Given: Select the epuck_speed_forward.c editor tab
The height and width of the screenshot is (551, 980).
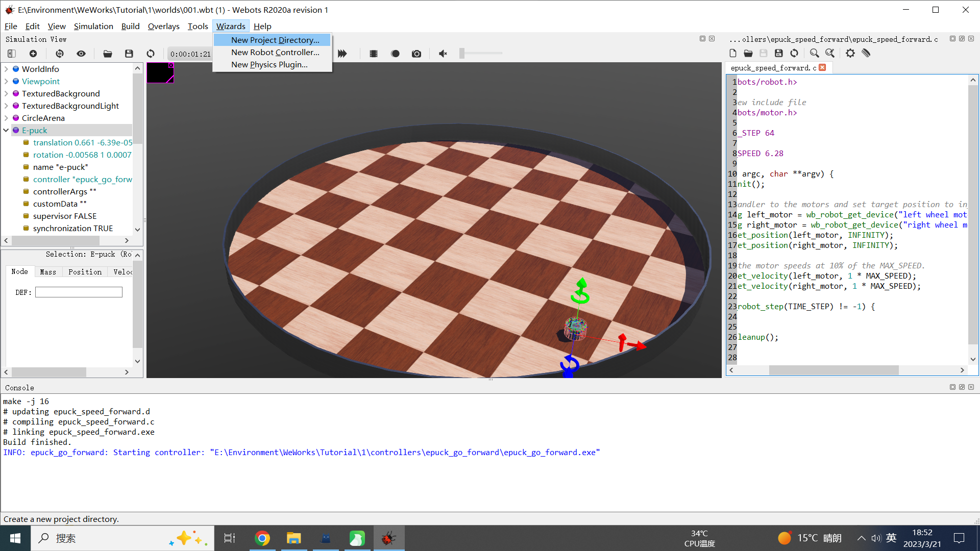Looking at the screenshot, I should pyautogui.click(x=773, y=67).
